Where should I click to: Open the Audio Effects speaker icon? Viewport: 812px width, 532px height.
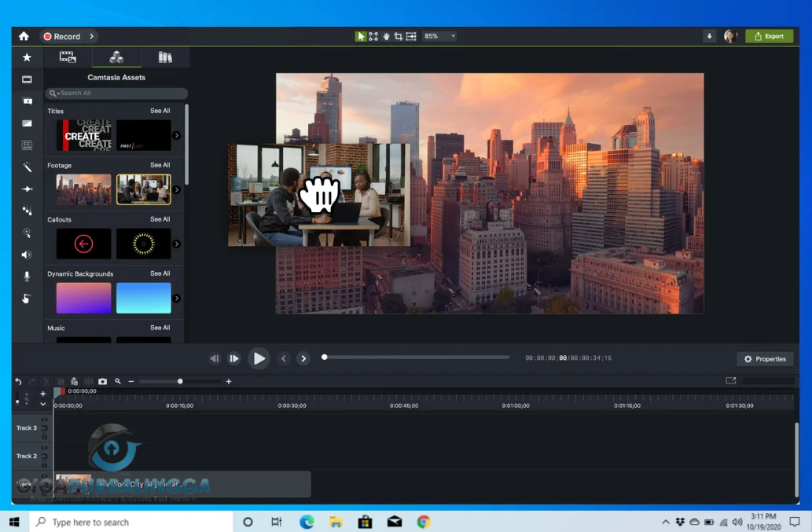27,255
